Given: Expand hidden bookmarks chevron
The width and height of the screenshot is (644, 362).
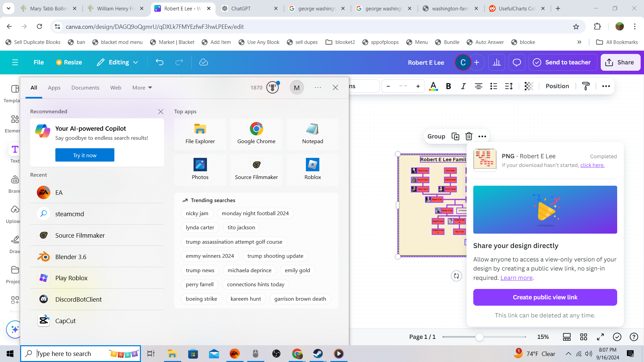Looking at the screenshot, I should pos(579,42).
